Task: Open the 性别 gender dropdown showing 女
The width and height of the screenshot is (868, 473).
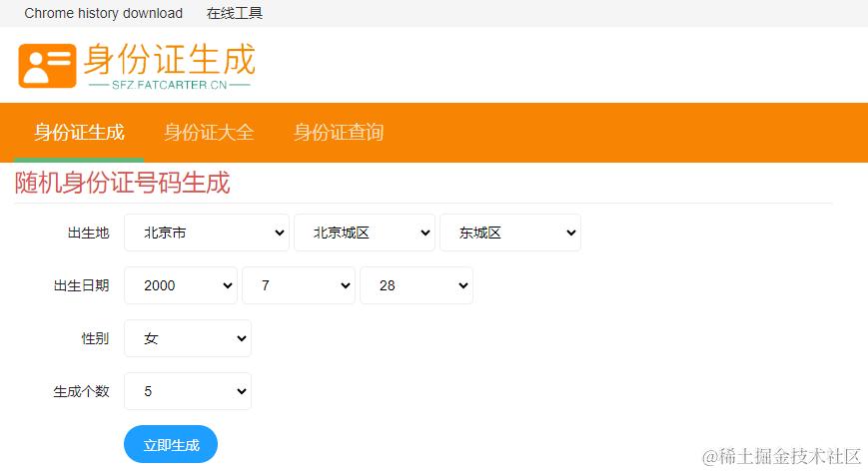Action: pos(188,338)
